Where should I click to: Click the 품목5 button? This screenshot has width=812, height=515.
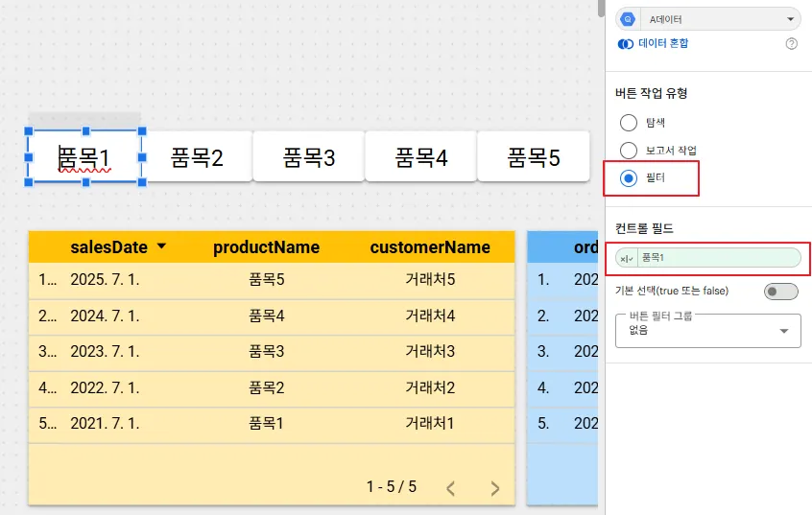[x=533, y=157]
